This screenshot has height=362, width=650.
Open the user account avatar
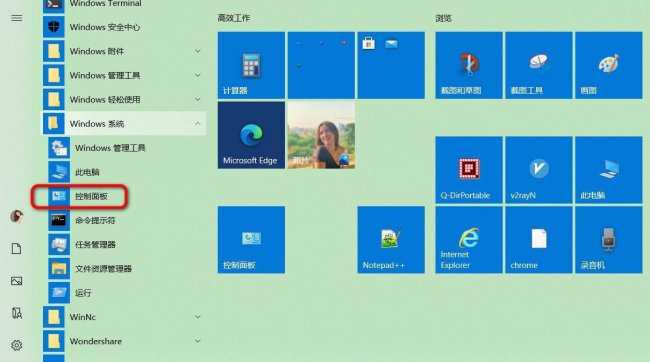(17, 216)
